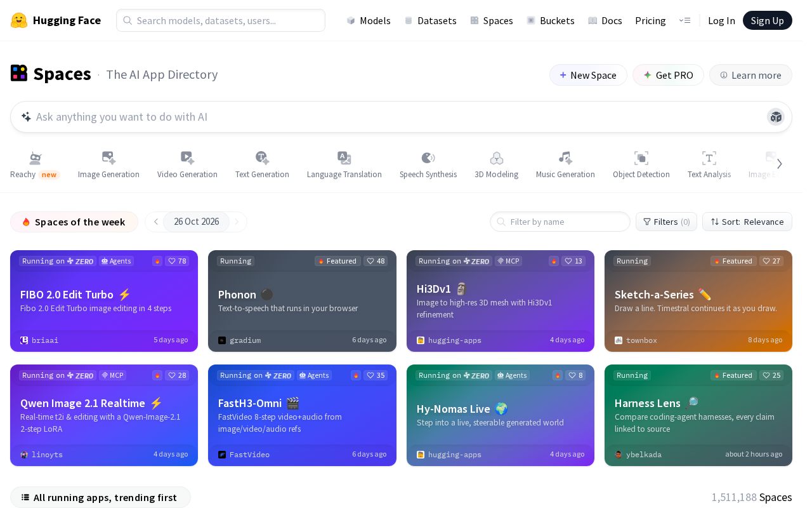Choose the 3D Modeling category icon
812x508 pixels.
497,158
